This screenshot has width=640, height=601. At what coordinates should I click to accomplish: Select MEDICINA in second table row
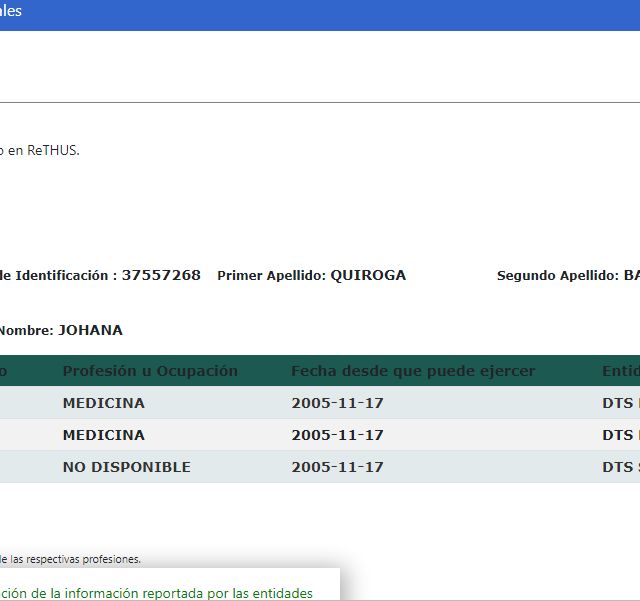point(104,435)
